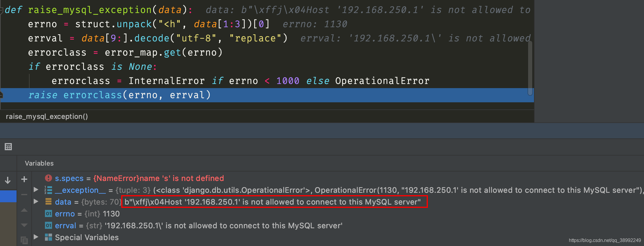This screenshot has height=246, width=644.
Task: Click the bytes icon beside data variable
Action: point(48,202)
